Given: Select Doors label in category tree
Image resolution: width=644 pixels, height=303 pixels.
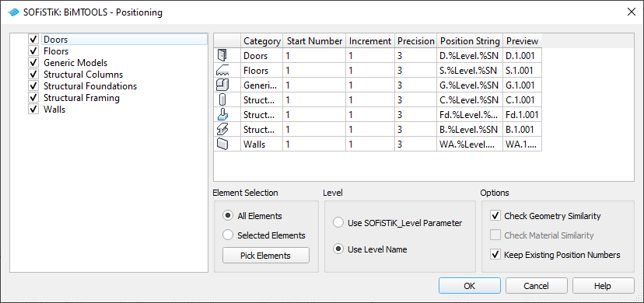Looking at the screenshot, I should [55, 40].
